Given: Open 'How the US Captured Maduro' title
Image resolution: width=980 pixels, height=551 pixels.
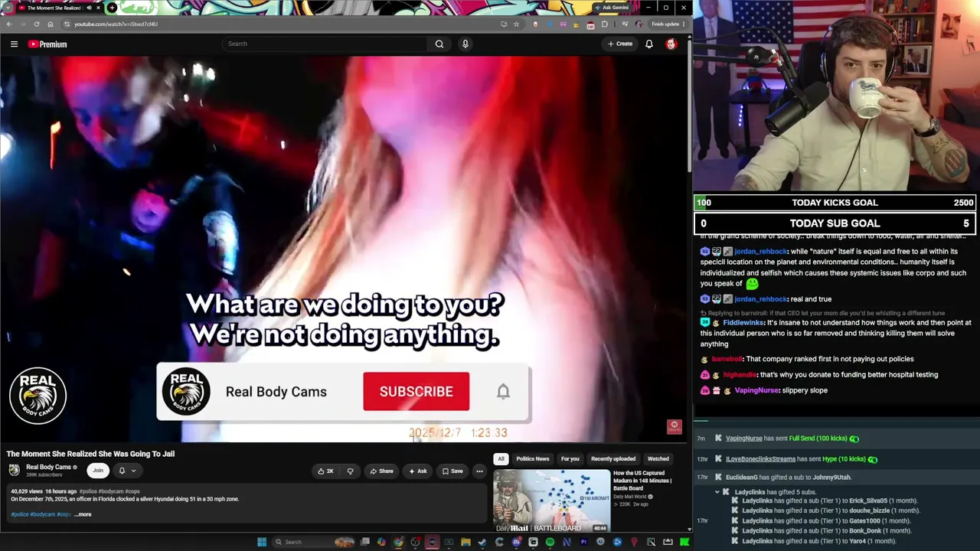Looking at the screenshot, I should 642,481.
